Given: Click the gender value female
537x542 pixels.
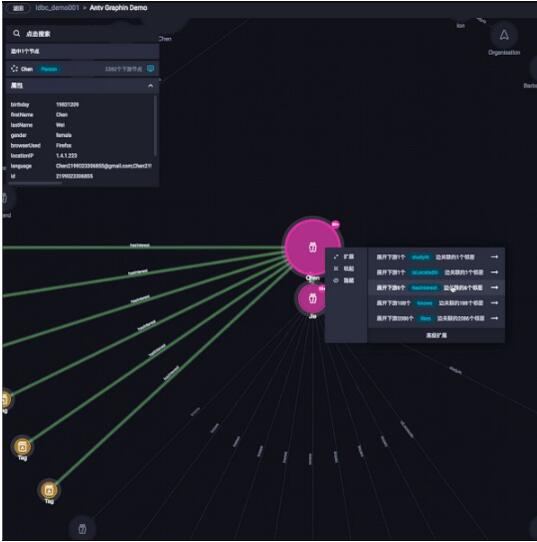Looking at the screenshot, I should 64,135.
